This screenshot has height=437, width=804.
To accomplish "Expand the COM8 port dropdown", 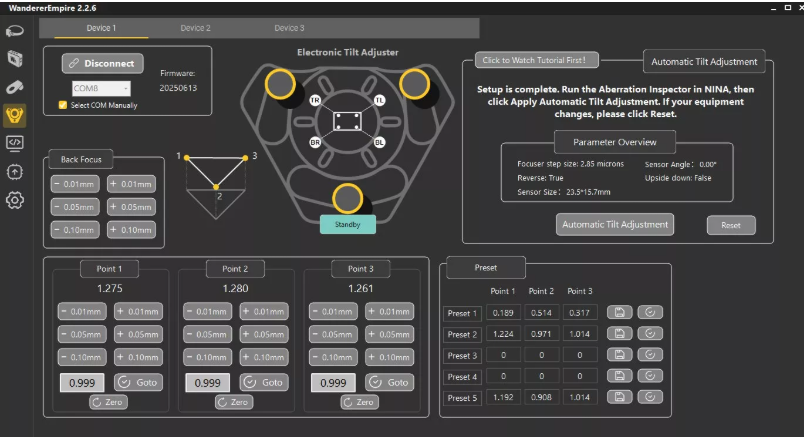I will click(x=100, y=89).
